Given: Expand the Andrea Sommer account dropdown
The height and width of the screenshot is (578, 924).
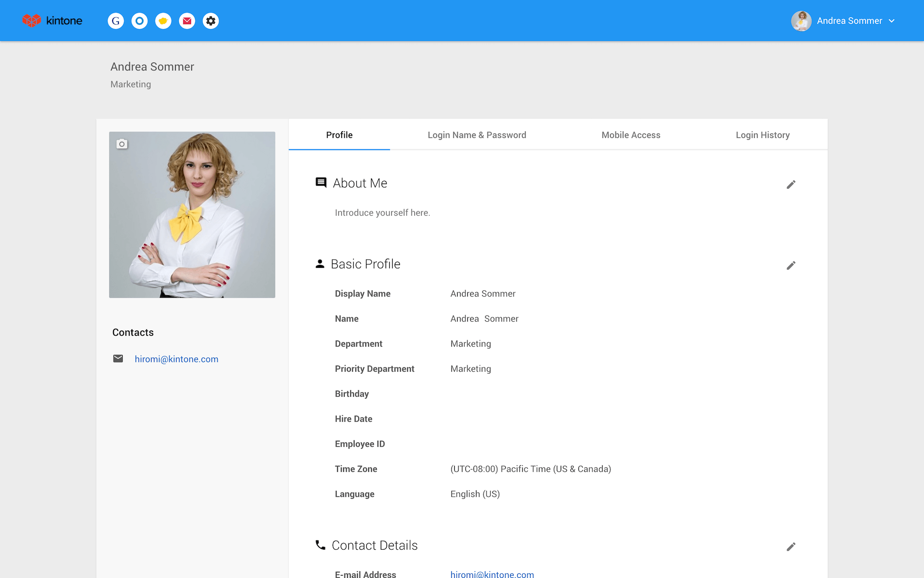Looking at the screenshot, I should point(891,21).
